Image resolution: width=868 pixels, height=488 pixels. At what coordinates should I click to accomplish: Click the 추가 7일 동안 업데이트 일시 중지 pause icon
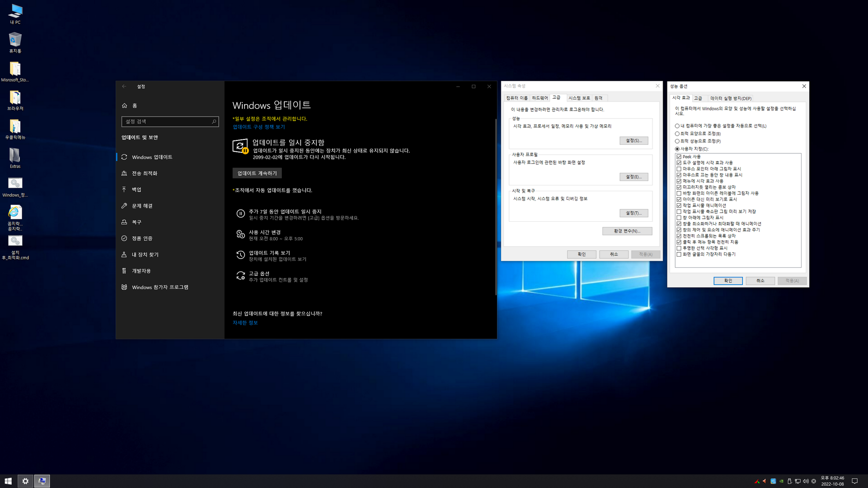tap(240, 213)
